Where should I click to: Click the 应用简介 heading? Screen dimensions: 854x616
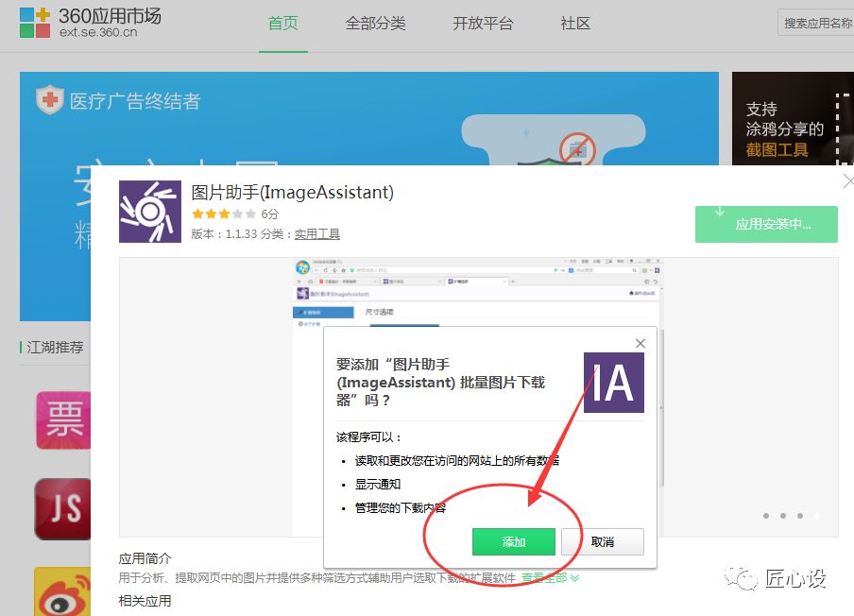[145, 558]
